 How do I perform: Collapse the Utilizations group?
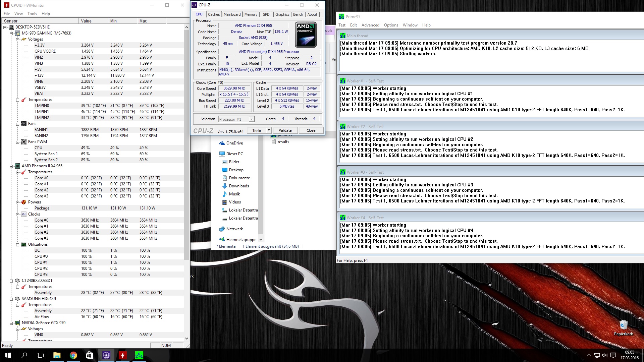[x=18, y=244]
